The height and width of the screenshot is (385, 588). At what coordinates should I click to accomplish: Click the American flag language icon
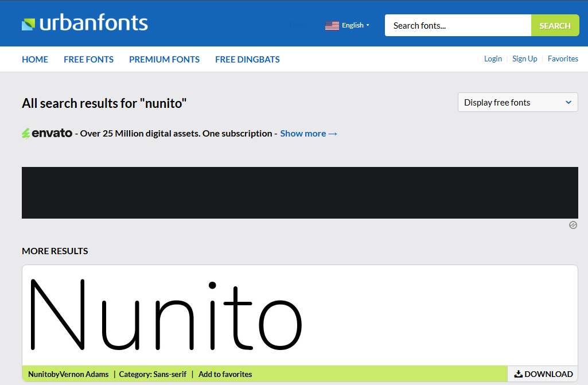coord(332,25)
